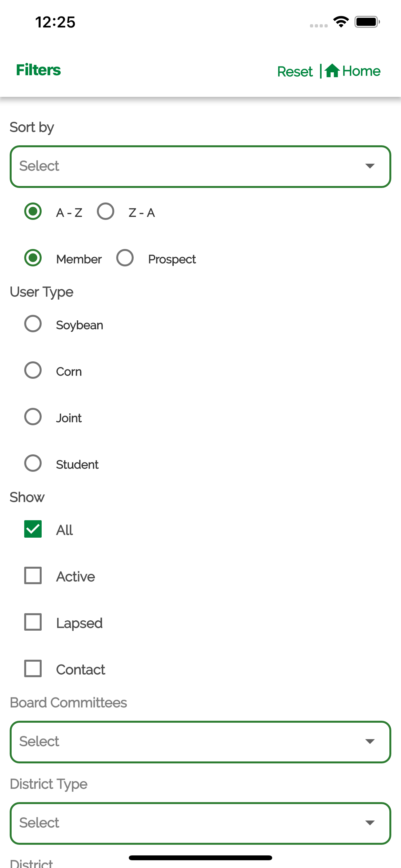
Task: Tap the Home house icon
Action: click(332, 71)
